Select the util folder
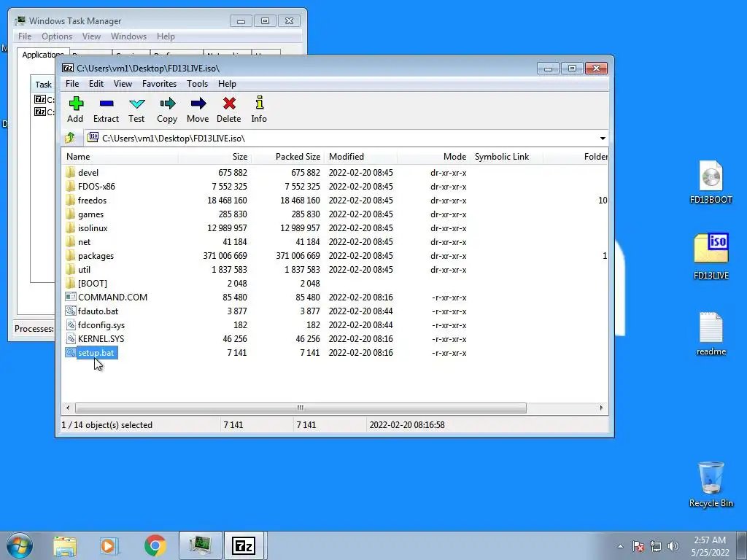The image size is (747, 560). pos(84,270)
